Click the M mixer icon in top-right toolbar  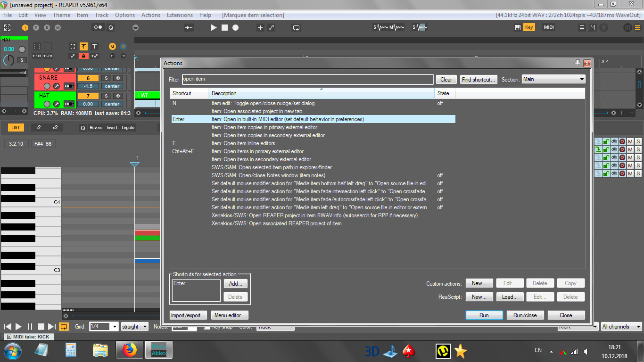pyautogui.click(x=593, y=28)
